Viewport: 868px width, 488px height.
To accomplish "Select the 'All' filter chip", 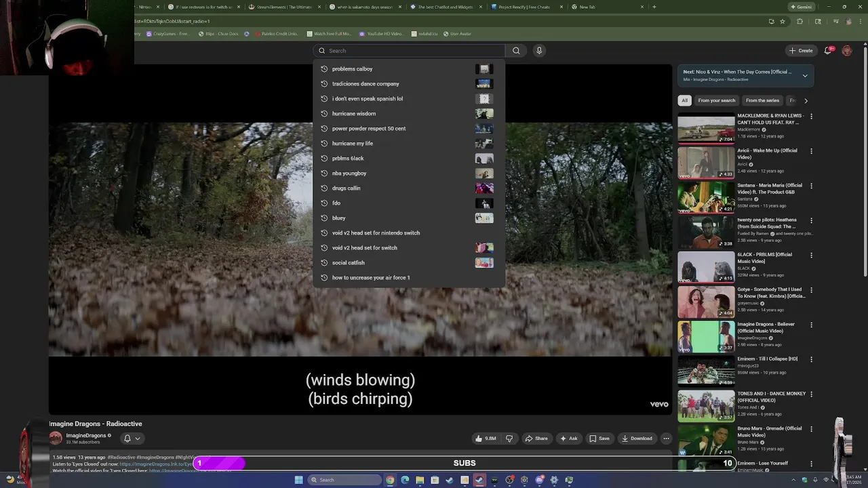I will click(684, 100).
